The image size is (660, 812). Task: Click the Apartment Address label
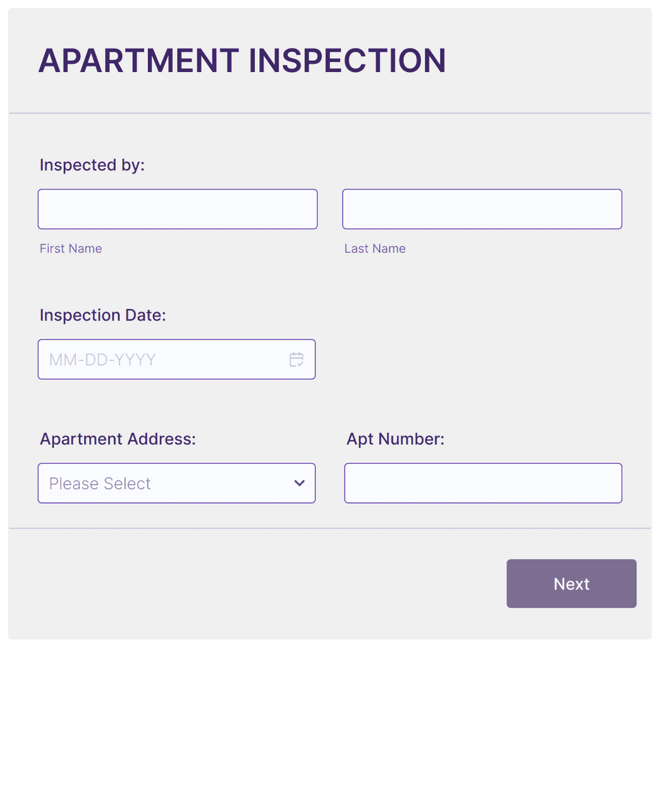118,439
